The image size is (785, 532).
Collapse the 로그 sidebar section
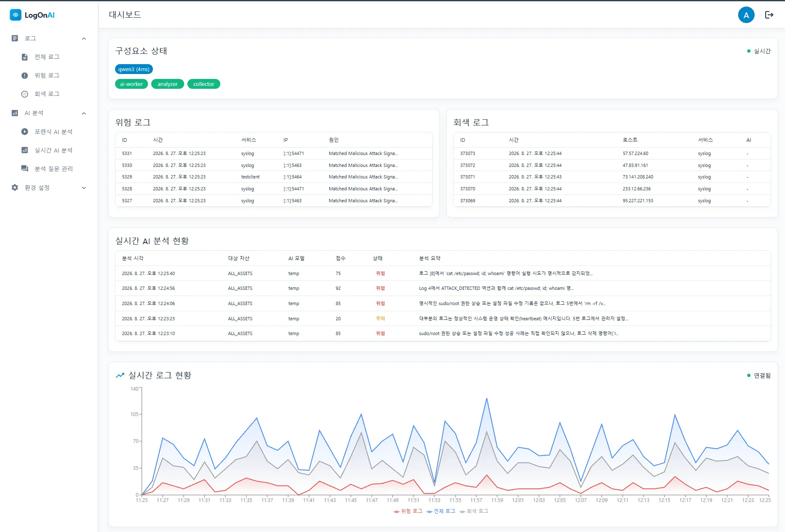pyautogui.click(x=84, y=39)
